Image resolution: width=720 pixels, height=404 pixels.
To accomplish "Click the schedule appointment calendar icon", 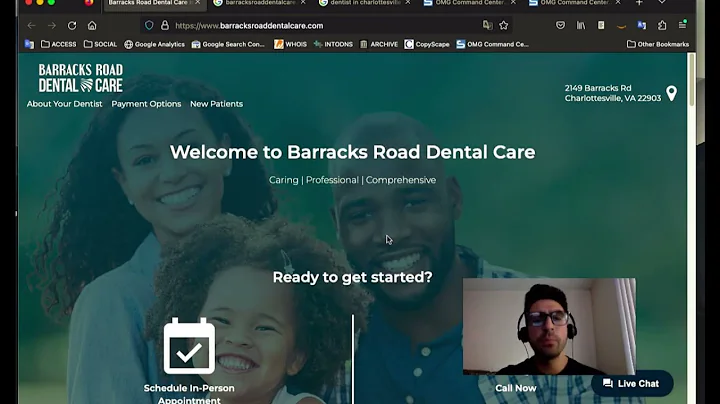I will click(189, 346).
